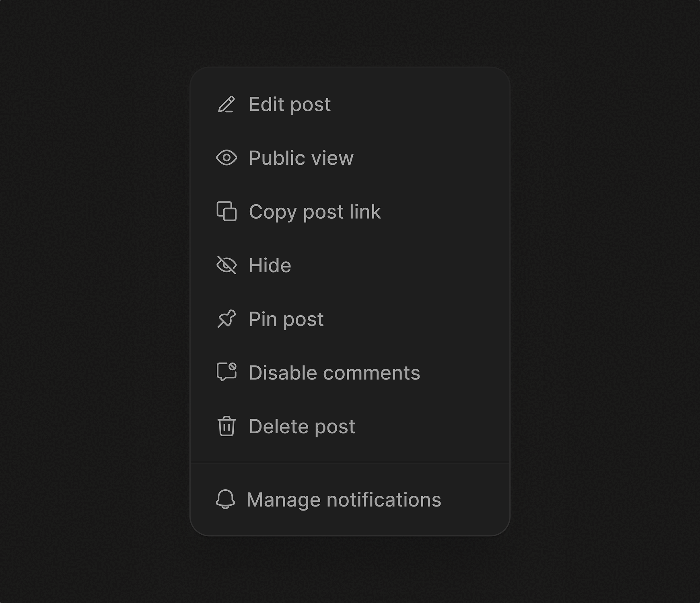Select Public view from the menu

click(301, 158)
